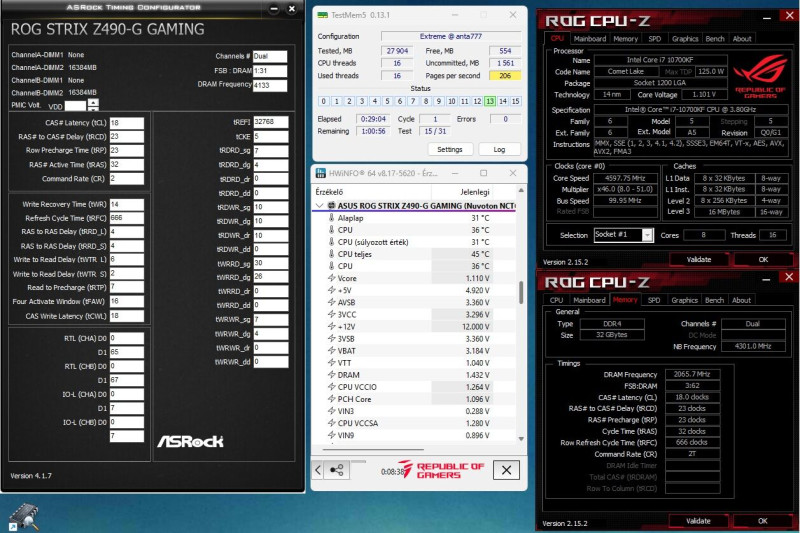Viewport: 800px width, 533px height.
Task: Click OK in the upper CPU-Z window
Action: click(x=763, y=259)
